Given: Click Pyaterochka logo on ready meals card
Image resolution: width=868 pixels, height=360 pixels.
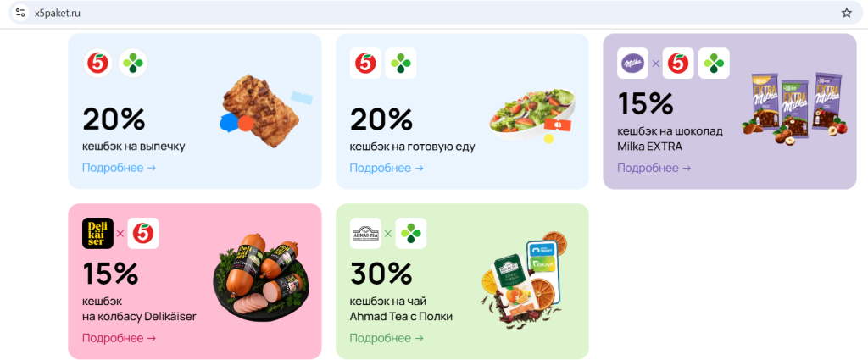Looking at the screenshot, I should tap(365, 63).
